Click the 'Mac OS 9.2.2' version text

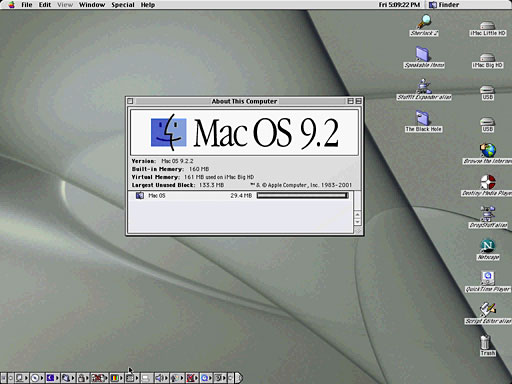pyautogui.click(x=177, y=161)
